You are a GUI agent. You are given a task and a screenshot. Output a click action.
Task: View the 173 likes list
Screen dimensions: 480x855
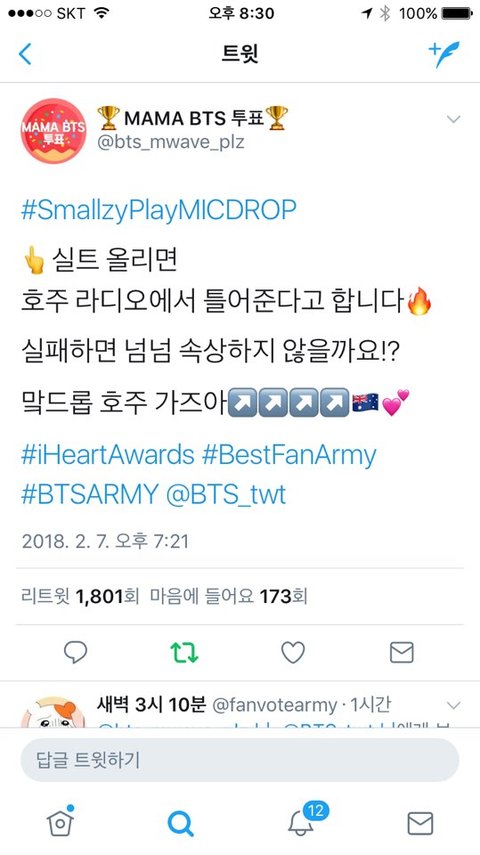[x=229, y=597]
